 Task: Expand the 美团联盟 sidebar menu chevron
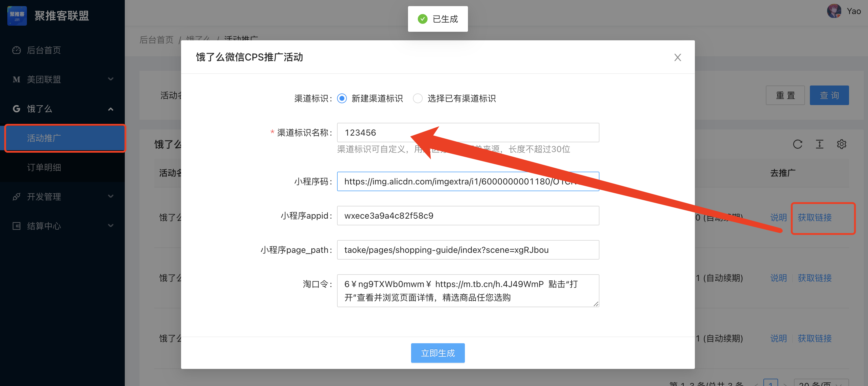coord(110,79)
